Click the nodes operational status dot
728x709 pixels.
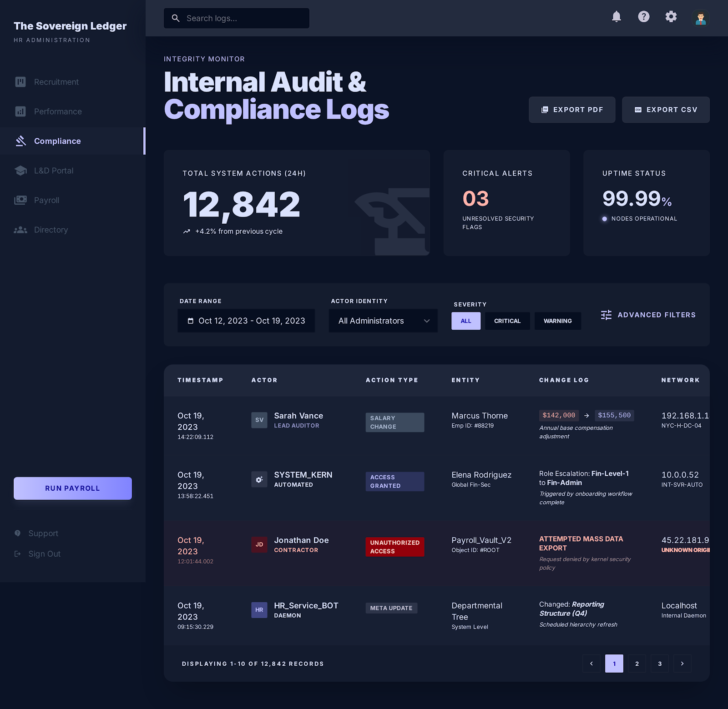click(605, 219)
